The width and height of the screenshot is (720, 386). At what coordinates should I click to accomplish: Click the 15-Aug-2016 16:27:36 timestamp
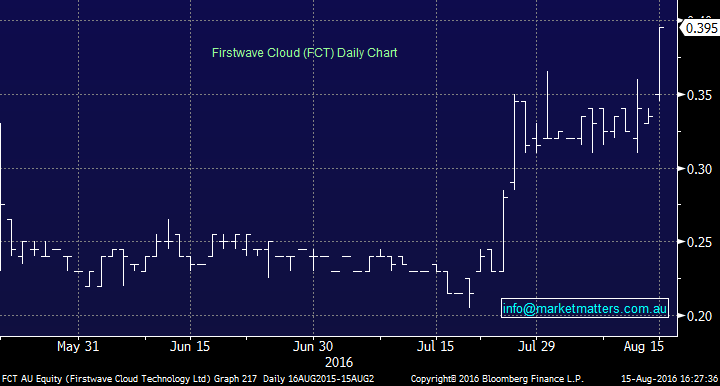tap(669, 379)
